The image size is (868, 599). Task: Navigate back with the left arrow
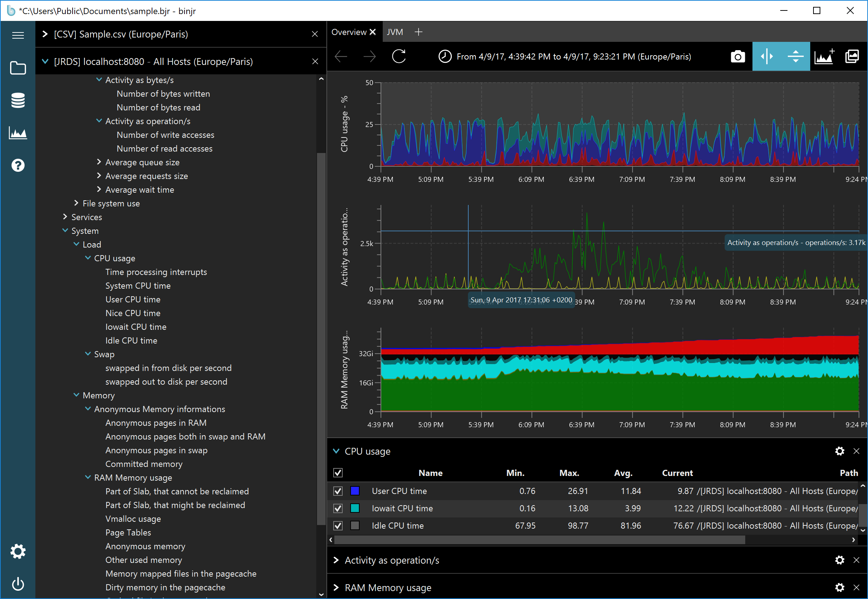pos(341,57)
